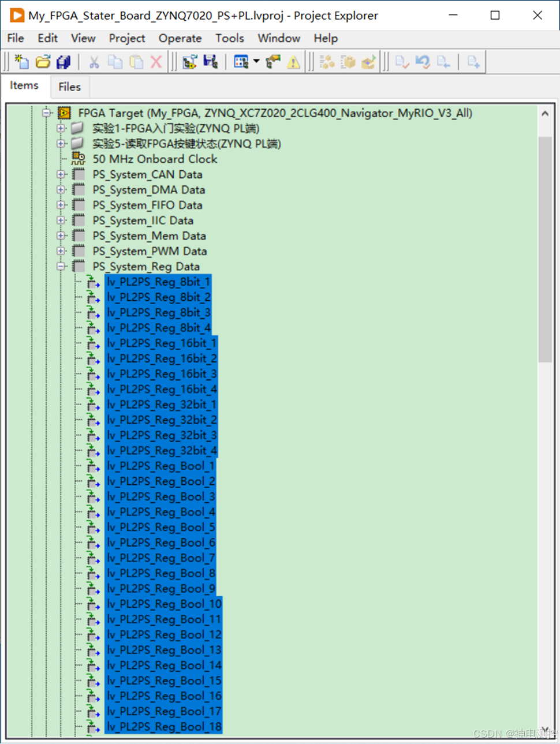Click the lv_PL2PS_Reg_Bool_9 I/O icon

click(93, 589)
